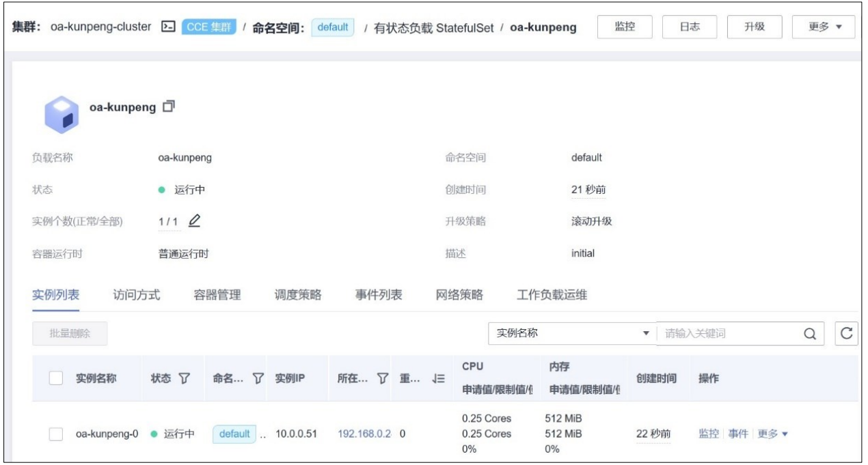868x465 pixels.
Task: Refresh the instance list
Action: pyautogui.click(x=847, y=333)
